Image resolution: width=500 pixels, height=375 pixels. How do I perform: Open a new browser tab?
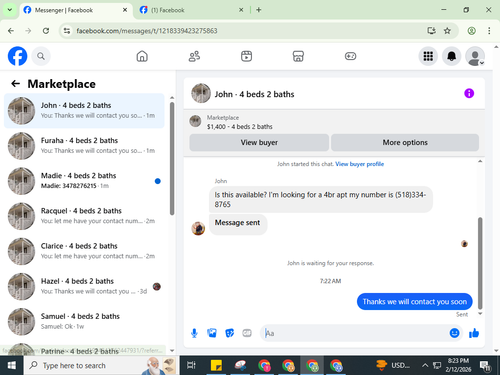click(x=259, y=10)
